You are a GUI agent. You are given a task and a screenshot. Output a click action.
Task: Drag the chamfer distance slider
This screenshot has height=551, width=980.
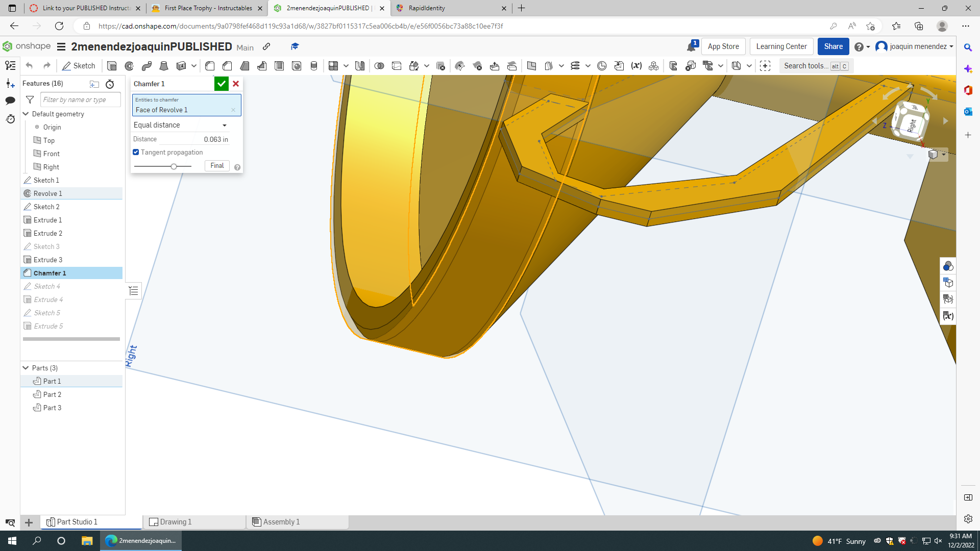click(174, 166)
